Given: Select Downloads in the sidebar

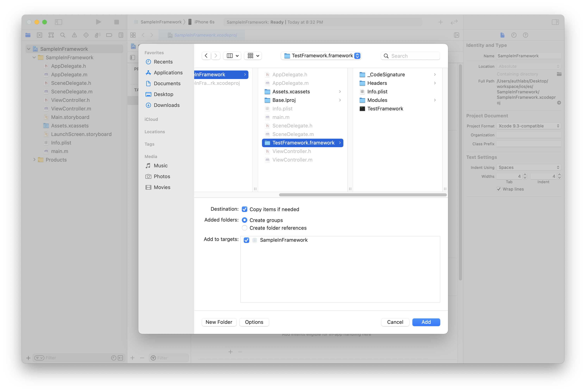Looking at the screenshot, I should 166,105.
